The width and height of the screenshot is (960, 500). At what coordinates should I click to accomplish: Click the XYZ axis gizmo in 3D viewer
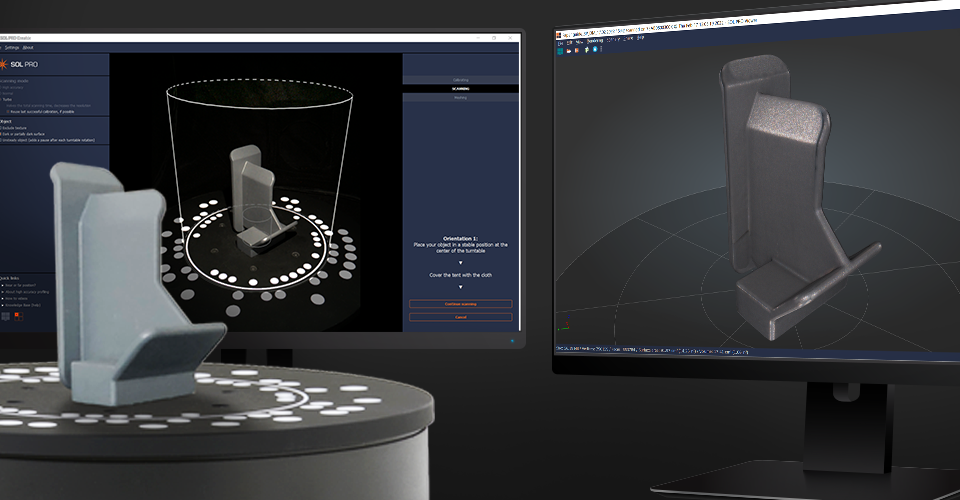568,326
